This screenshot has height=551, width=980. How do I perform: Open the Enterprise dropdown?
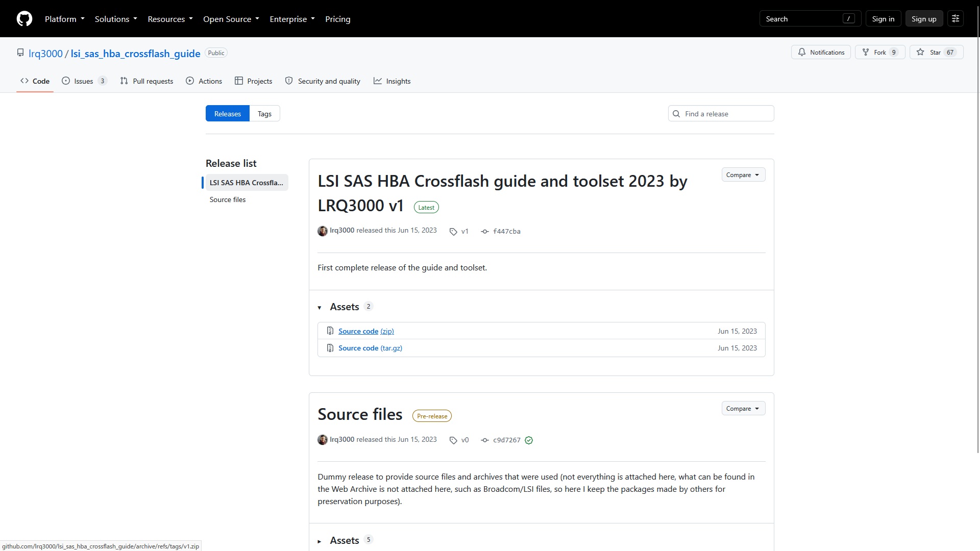point(292,19)
